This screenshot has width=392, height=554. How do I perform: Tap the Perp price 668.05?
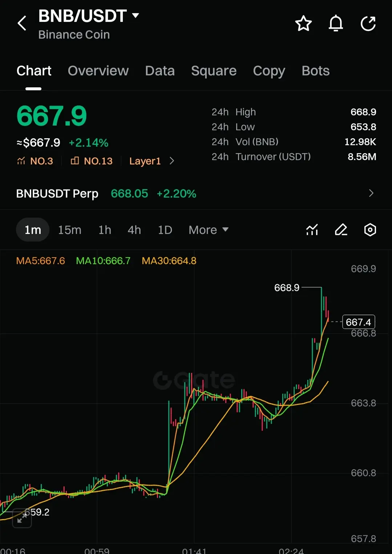(x=129, y=194)
